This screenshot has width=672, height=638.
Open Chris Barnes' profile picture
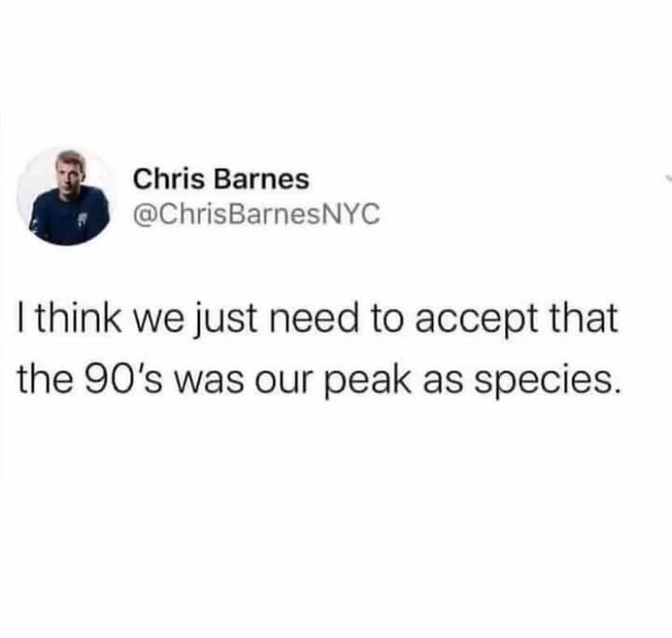pyautogui.click(x=65, y=197)
